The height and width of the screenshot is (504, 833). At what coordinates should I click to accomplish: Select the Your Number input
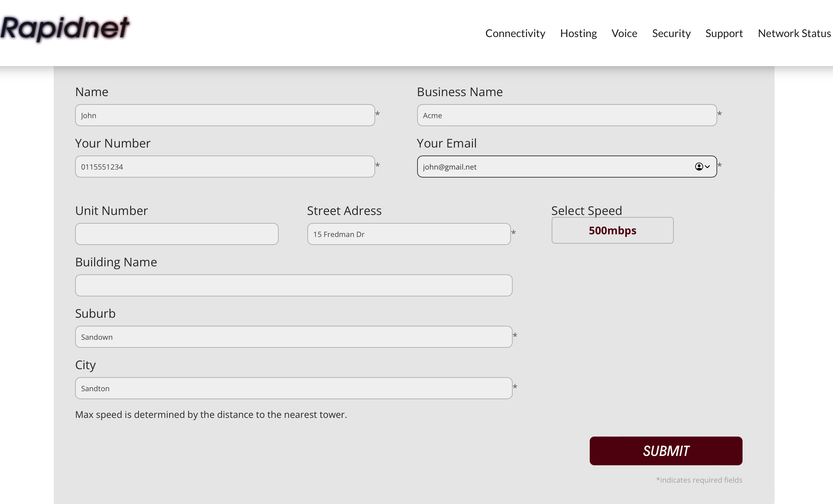pyautogui.click(x=225, y=167)
